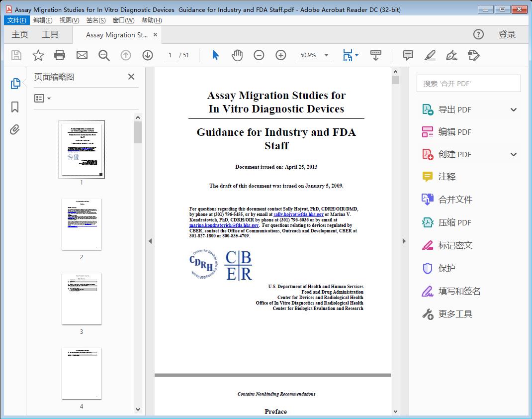Open the zoom level 50.9% dropdown
The width and height of the screenshot is (532, 419).
click(326, 55)
